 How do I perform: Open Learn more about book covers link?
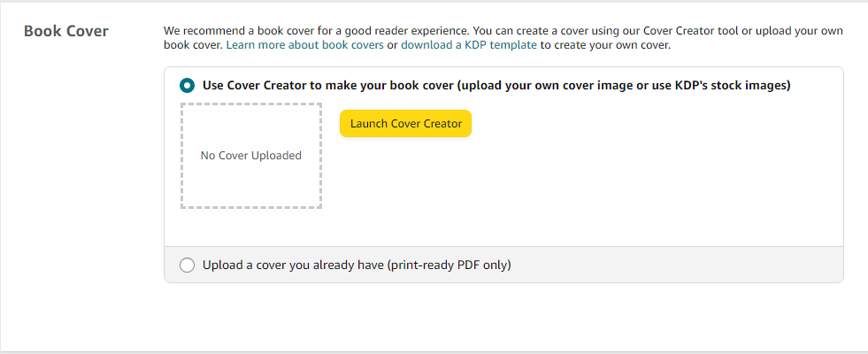tap(305, 45)
